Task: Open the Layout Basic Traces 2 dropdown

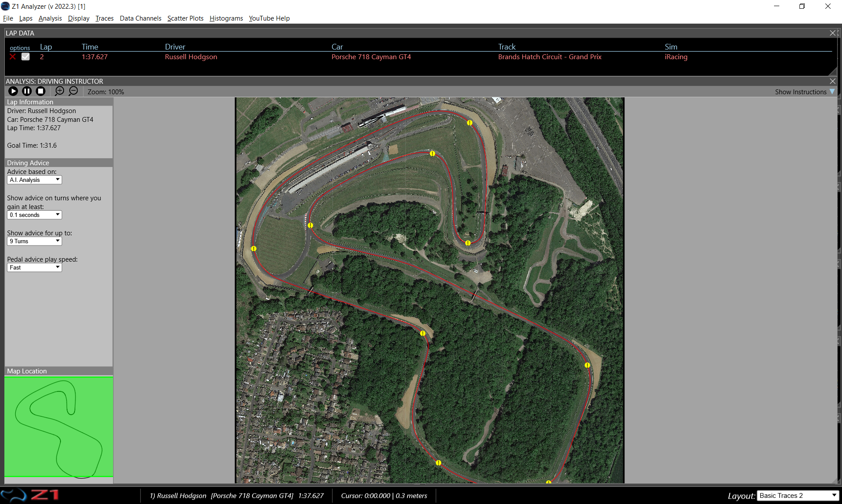Action: pos(798,496)
